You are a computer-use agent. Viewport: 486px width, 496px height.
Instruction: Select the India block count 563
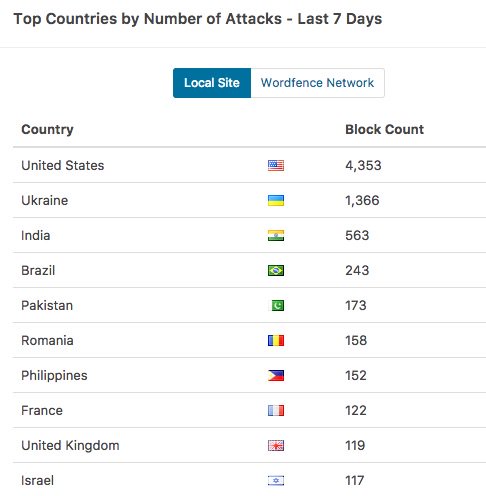click(357, 235)
